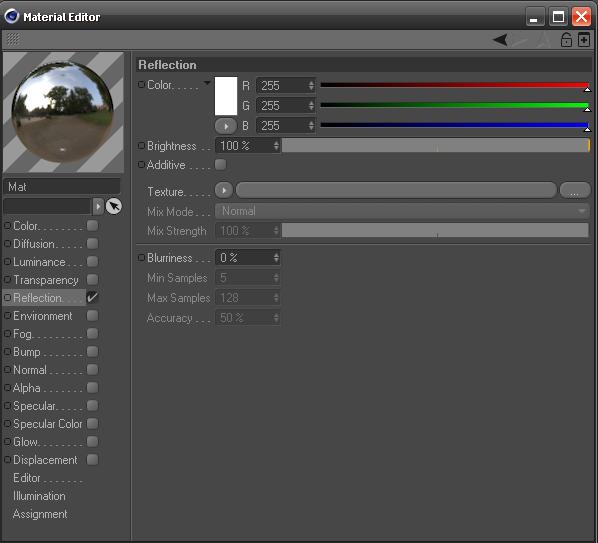Image resolution: width=598 pixels, height=543 pixels.
Task: Click the Mix Strength stepper arrows
Action: pyautogui.click(x=276, y=231)
